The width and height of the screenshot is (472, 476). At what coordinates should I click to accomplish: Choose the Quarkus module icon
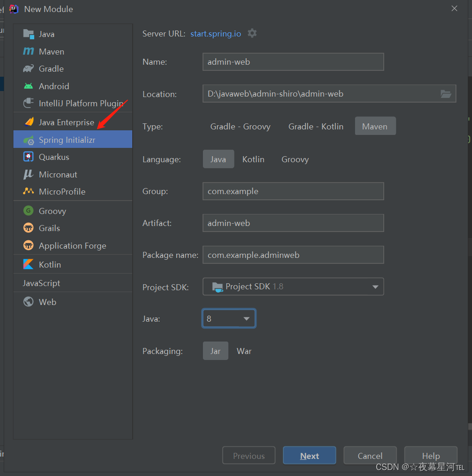tap(29, 157)
